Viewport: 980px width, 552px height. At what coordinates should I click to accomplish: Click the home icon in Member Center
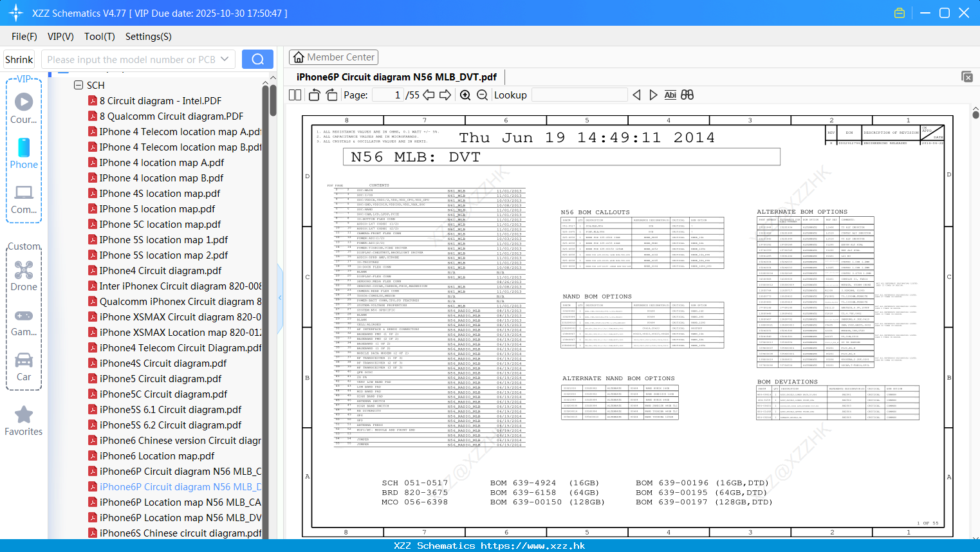(299, 57)
